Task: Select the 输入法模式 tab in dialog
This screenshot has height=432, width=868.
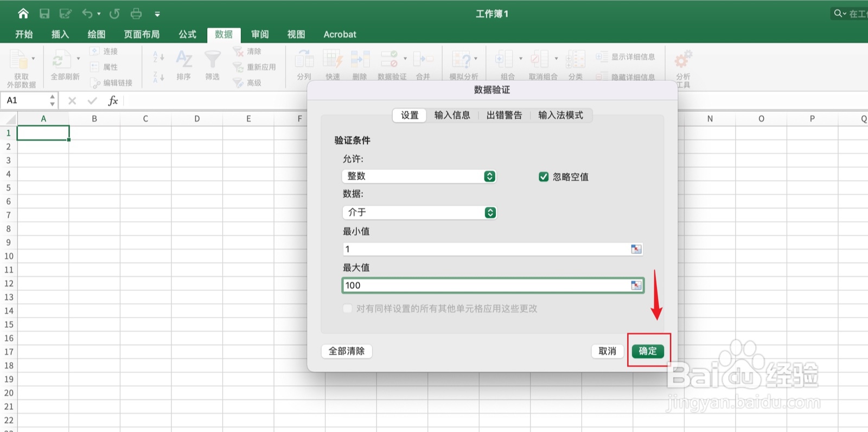Action: tap(561, 115)
